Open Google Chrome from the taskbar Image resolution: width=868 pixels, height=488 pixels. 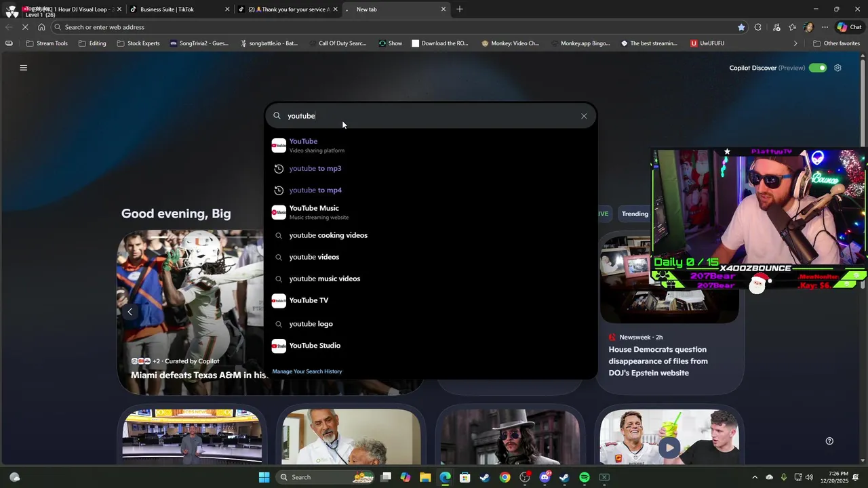(505, 477)
